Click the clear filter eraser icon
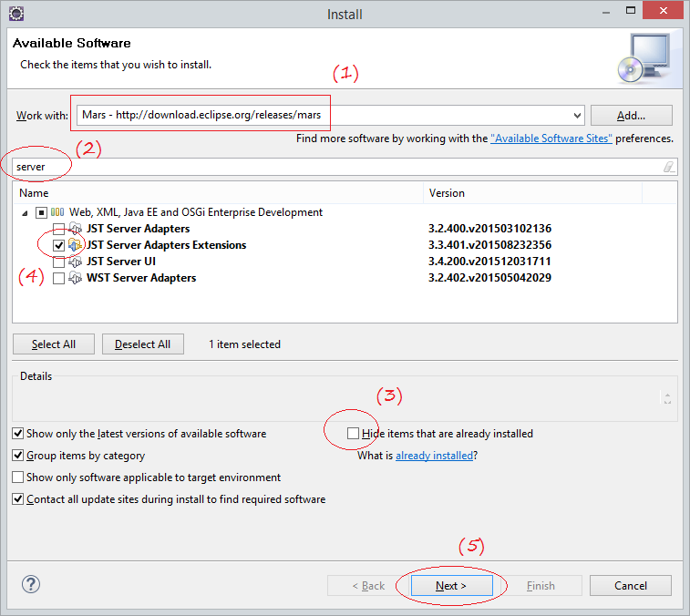The image size is (690, 616). point(669,167)
